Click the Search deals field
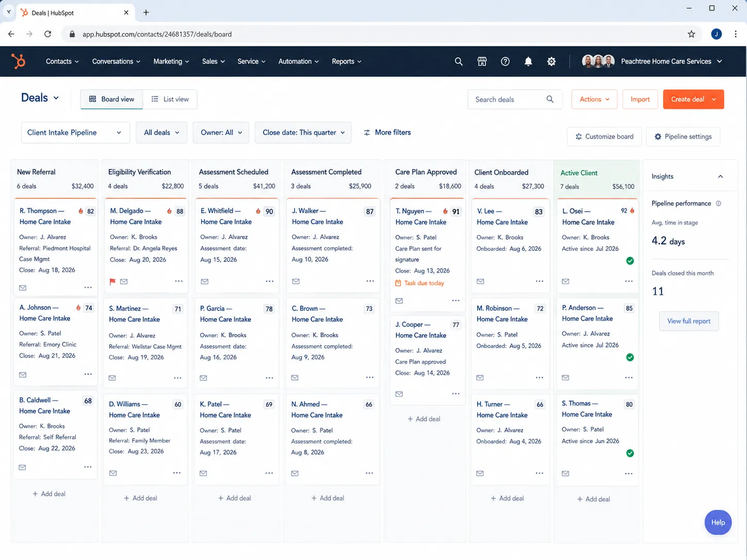This screenshot has height=560, width=747. (x=514, y=100)
